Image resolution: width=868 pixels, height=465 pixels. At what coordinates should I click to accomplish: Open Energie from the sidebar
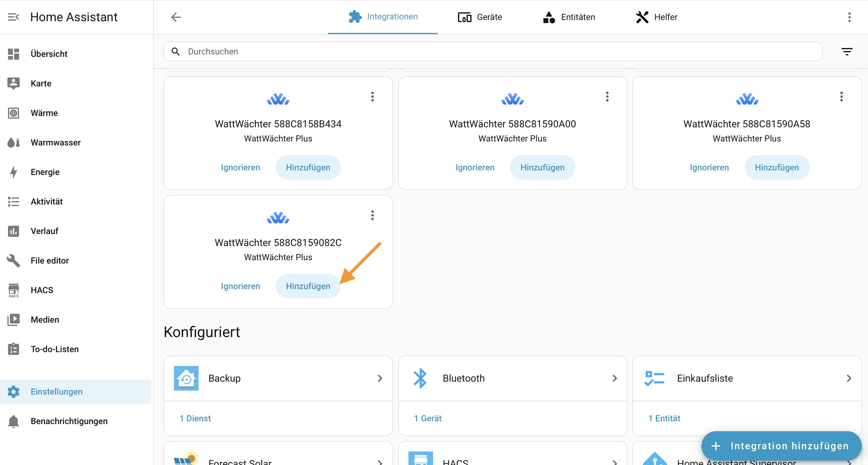coord(45,172)
